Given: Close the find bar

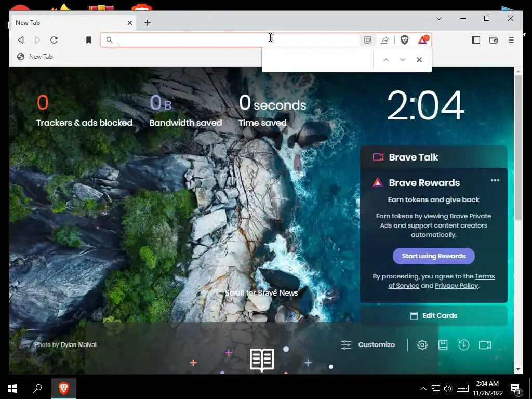Looking at the screenshot, I should pyautogui.click(x=419, y=60).
